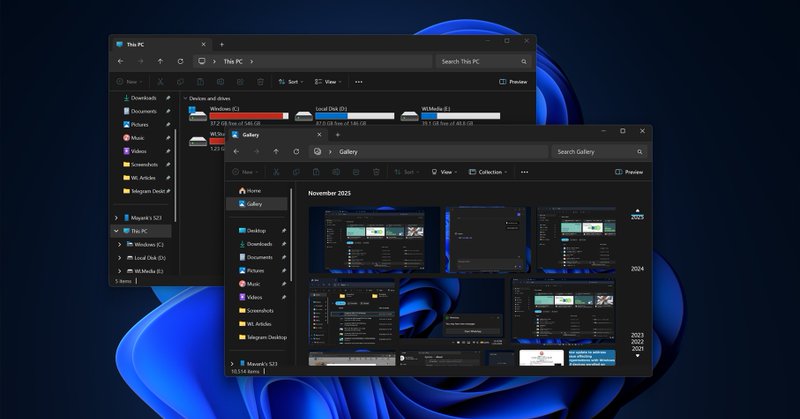The image size is (800, 419).
Task: Jump to 2021 on Gallery timeline
Action: [x=637, y=349]
